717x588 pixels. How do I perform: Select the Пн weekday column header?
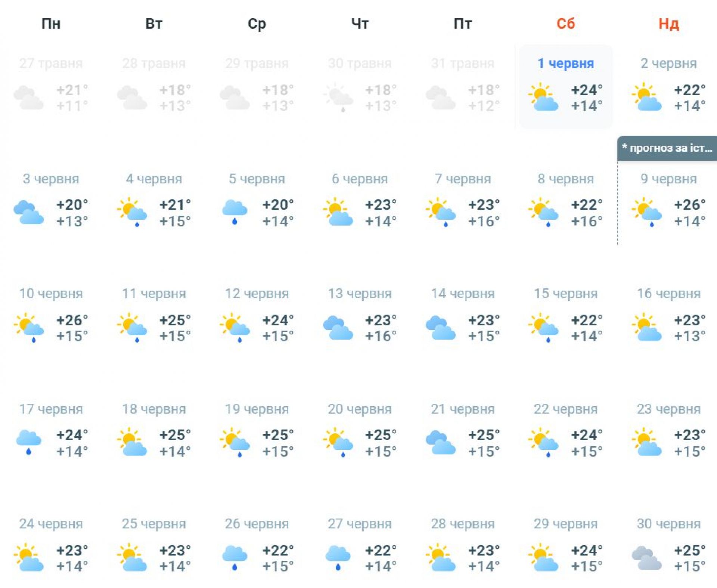(x=51, y=24)
